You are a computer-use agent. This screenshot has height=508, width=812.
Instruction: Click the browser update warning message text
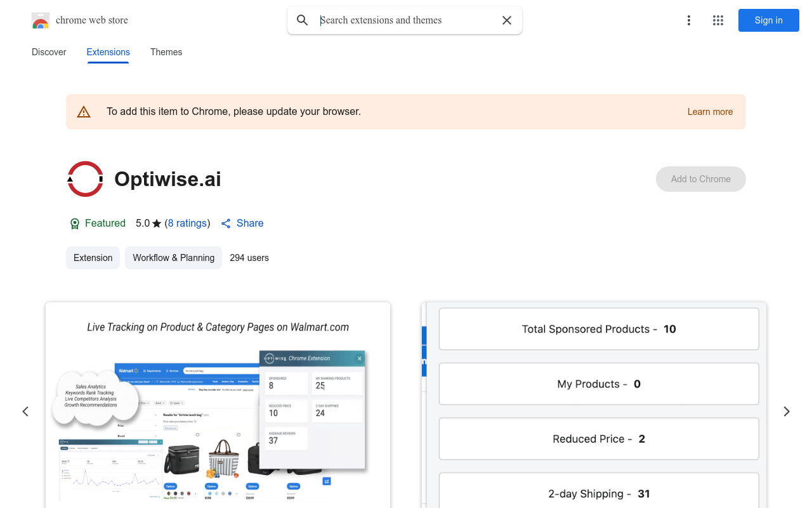pos(233,112)
